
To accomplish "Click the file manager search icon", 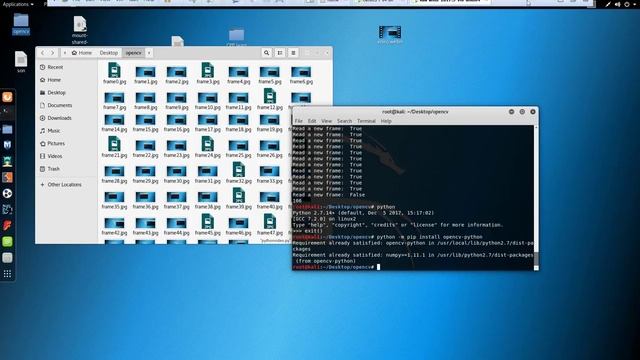I will (x=267, y=53).
